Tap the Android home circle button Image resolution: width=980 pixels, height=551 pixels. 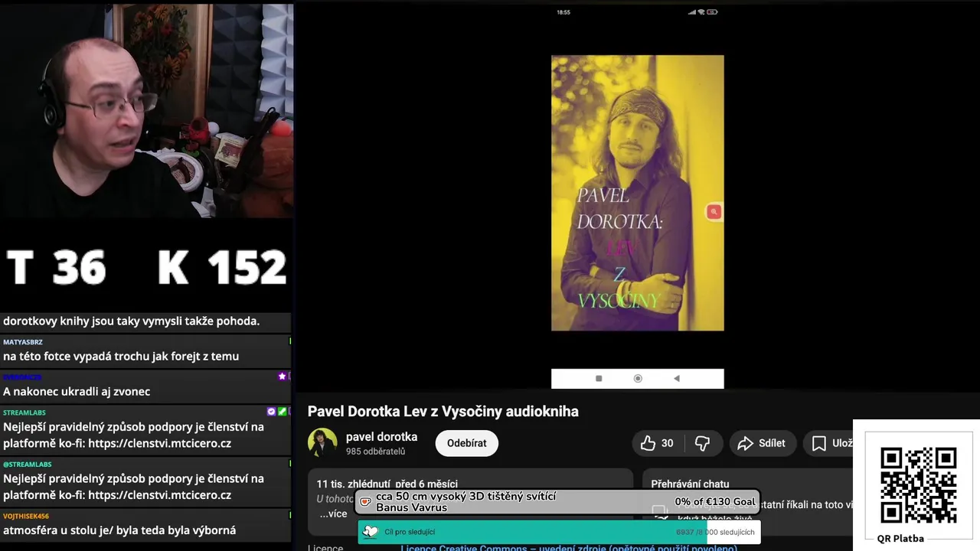(638, 378)
